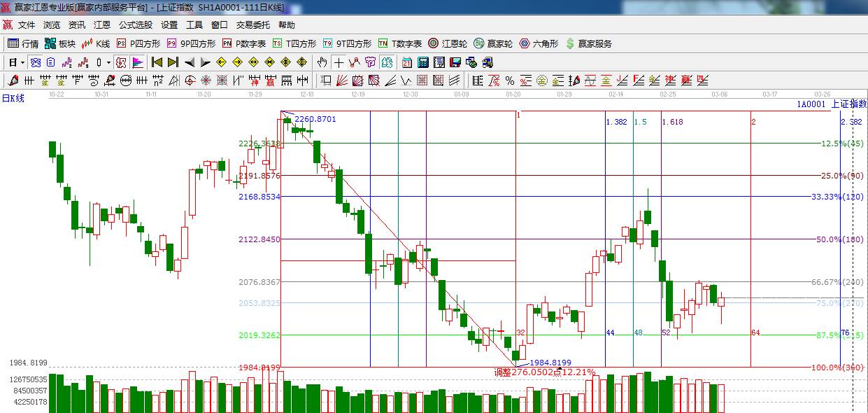Expand the candlestick style dropdown arrow
Image resolution: width=868 pixels, height=413 pixels.
[x=108, y=62]
